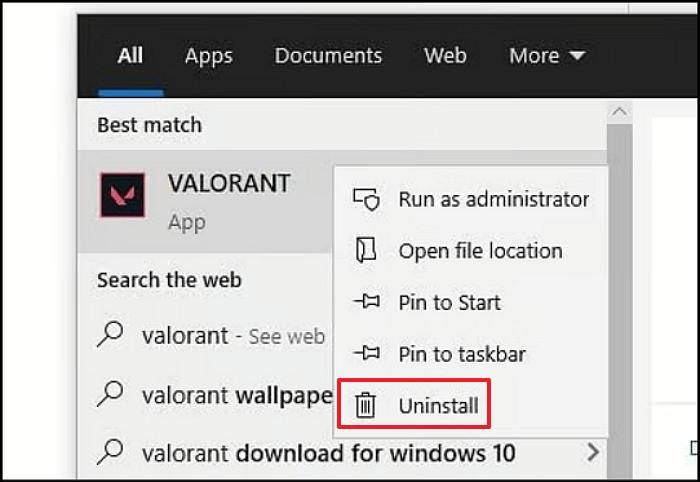
Task: Click the magnifier beside 'valorant wallpaper'
Action: (110, 395)
